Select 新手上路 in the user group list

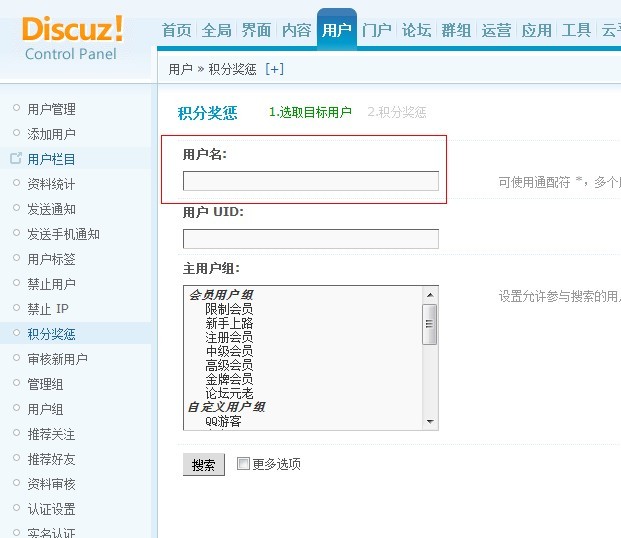pos(229,323)
